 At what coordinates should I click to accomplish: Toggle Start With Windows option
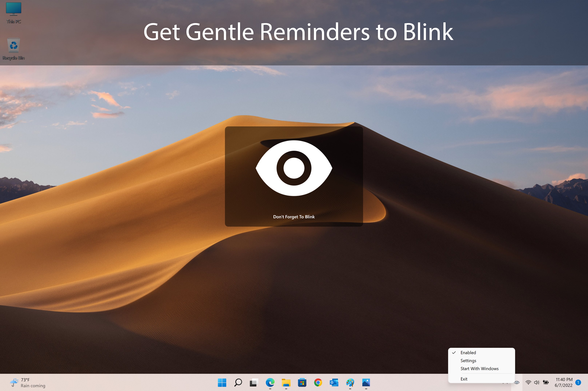point(479,369)
